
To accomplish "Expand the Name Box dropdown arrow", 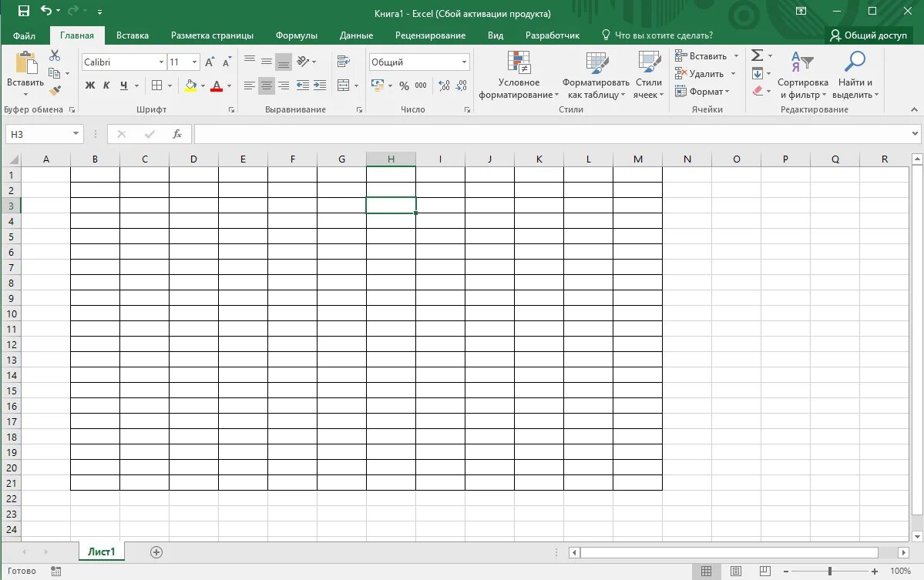I will [x=76, y=134].
